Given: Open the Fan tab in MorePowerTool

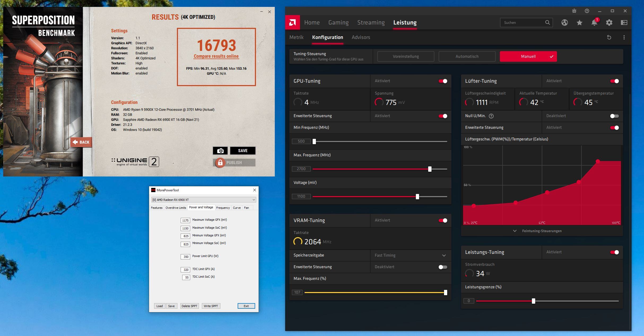Looking at the screenshot, I should [246, 208].
